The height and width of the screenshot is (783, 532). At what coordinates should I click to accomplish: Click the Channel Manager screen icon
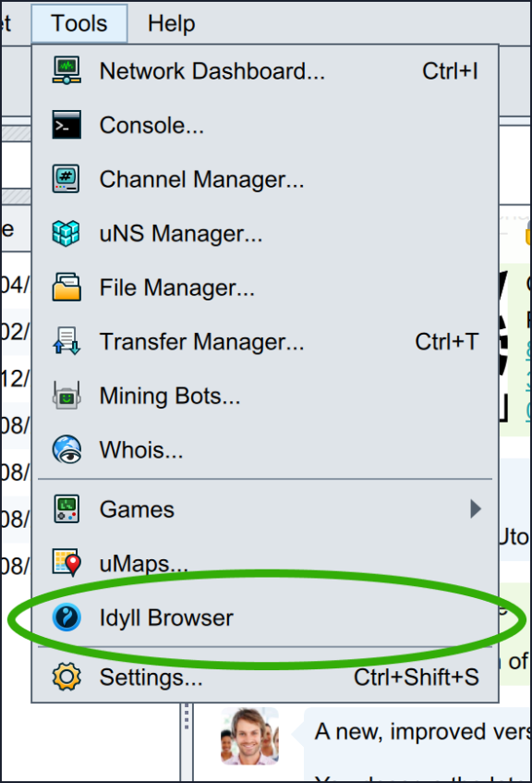66,179
